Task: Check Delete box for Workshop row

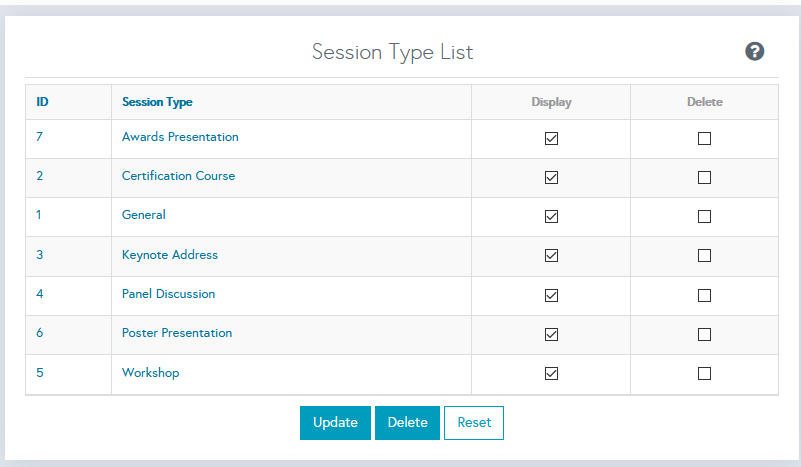Action: click(x=704, y=374)
